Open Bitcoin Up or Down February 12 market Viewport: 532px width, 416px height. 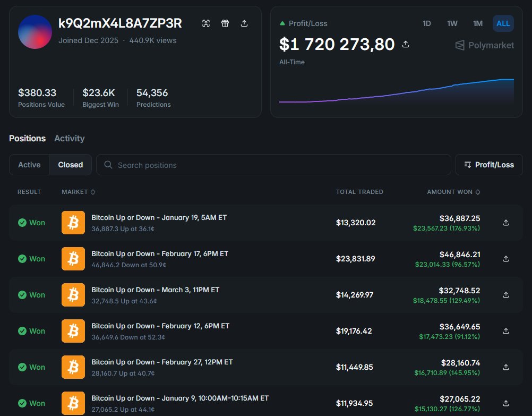coord(160,326)
